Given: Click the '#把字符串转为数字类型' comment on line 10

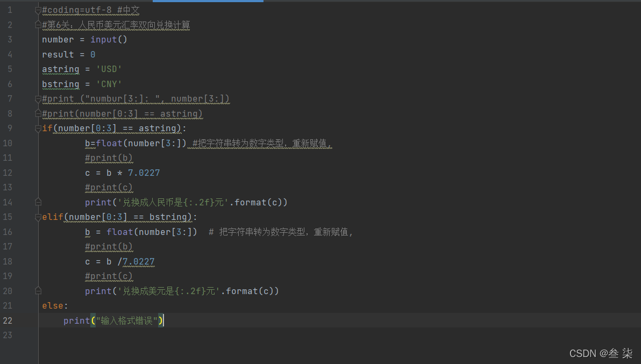Looking at the screenshot, I should (262, 144).
